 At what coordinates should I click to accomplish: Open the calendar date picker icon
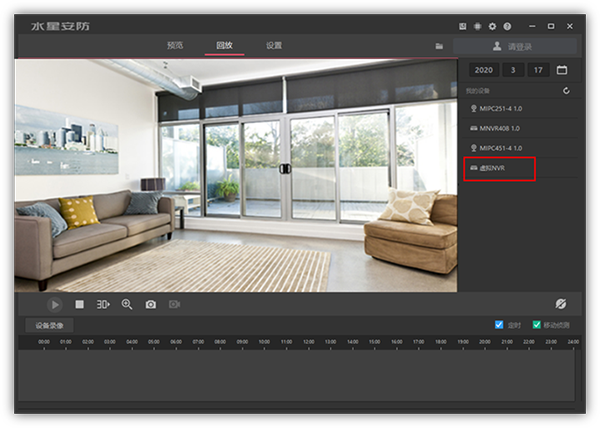pos(562,70)
